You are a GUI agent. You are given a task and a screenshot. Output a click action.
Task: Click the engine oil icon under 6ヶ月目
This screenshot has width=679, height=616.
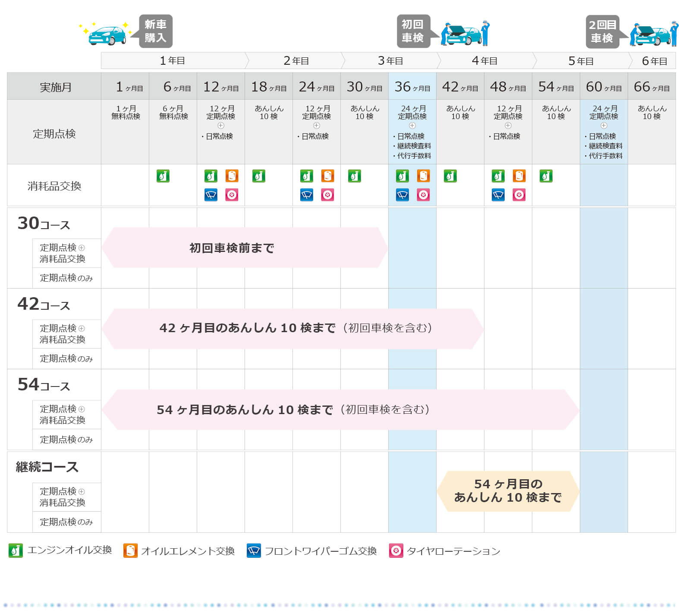click(163, 176)
